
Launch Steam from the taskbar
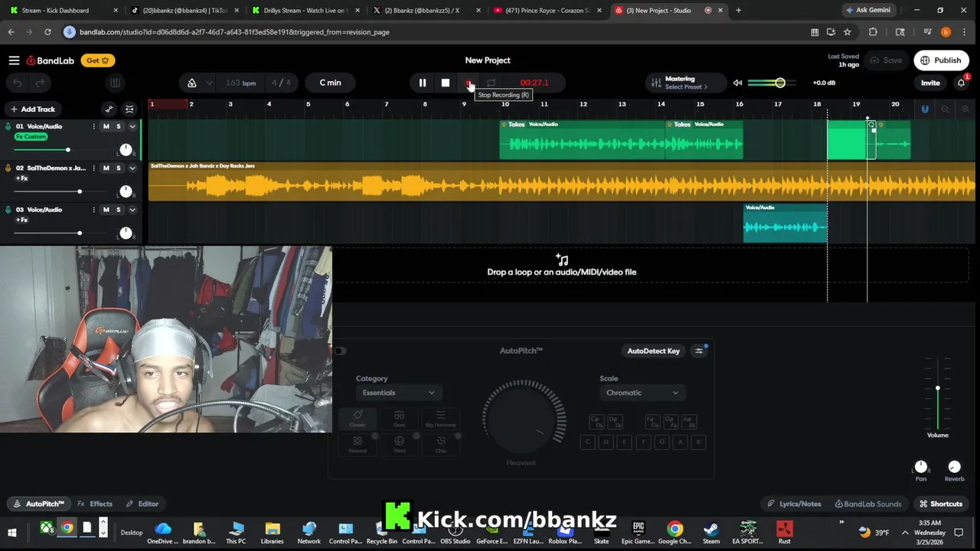(x=711, y=532)
